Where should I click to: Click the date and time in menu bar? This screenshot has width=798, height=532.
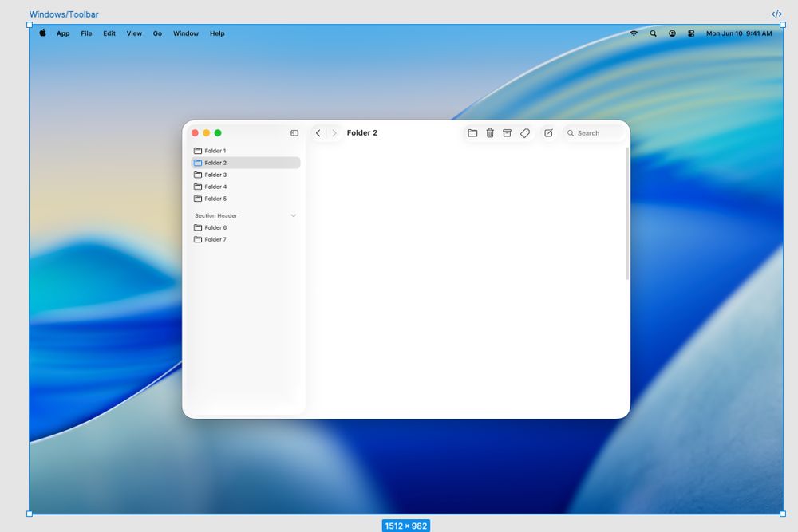coord(739,33)
